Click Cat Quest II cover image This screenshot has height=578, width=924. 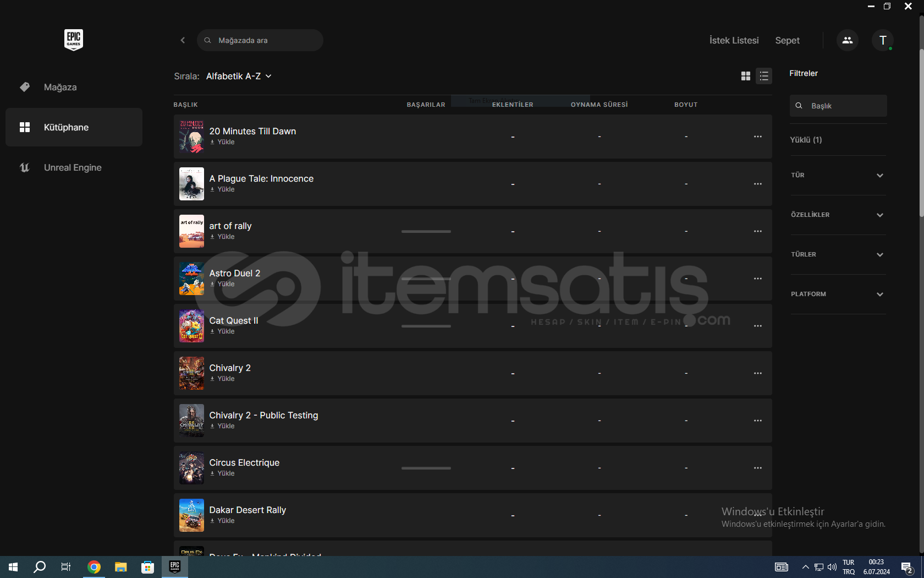(x=191, y=326)
